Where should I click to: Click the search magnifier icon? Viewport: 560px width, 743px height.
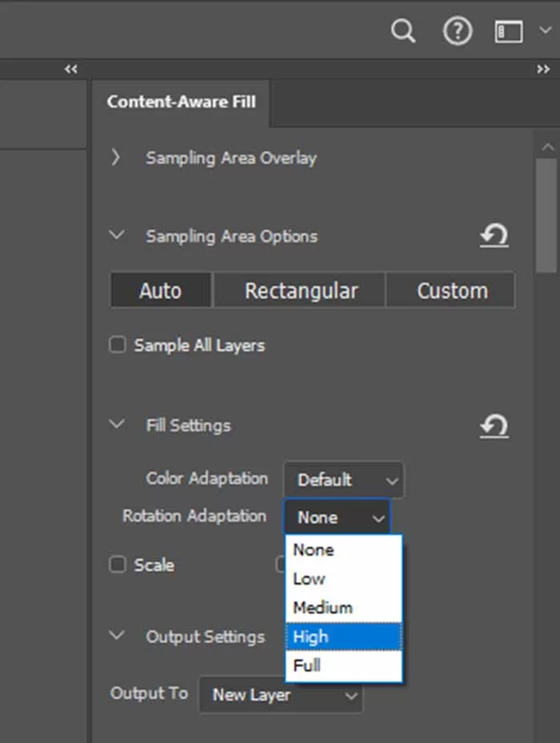click(x=403, y=32)
